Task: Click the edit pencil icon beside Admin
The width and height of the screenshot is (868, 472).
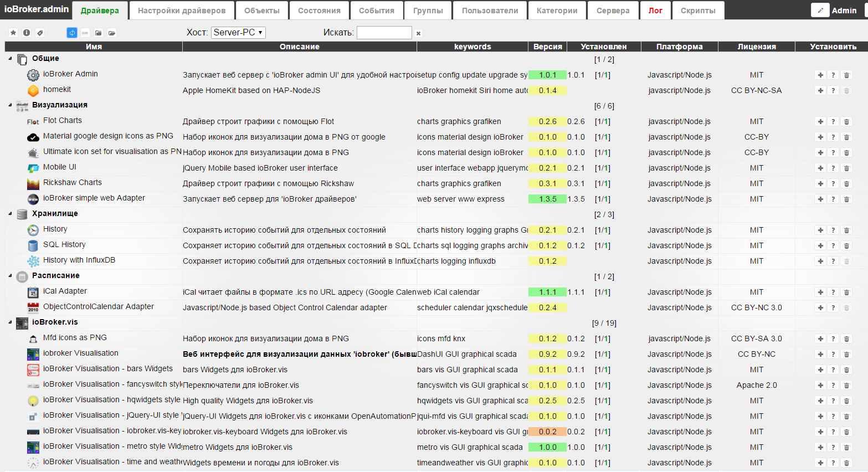Action: [x=820, y=10]
